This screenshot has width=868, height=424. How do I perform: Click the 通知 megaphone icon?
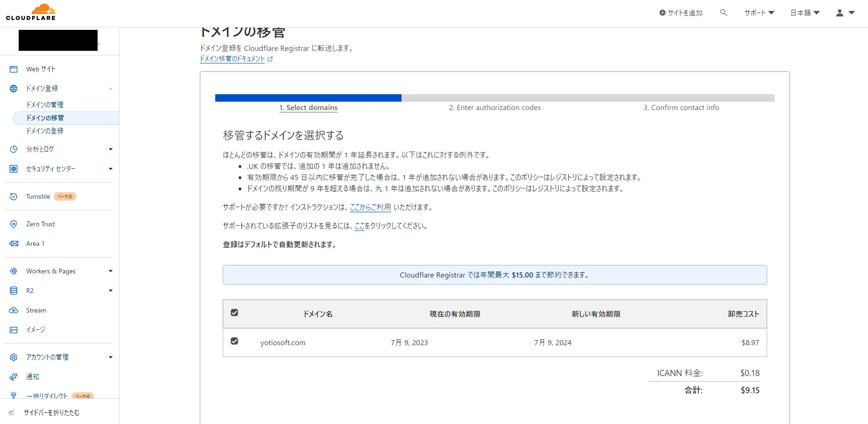[x=14, y=377]
